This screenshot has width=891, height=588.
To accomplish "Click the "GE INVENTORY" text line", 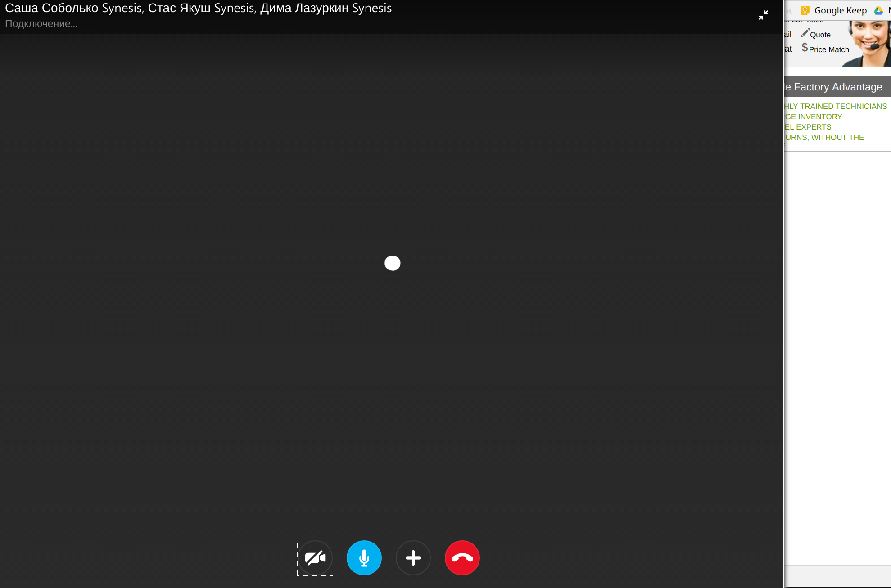I will point(813,117).
